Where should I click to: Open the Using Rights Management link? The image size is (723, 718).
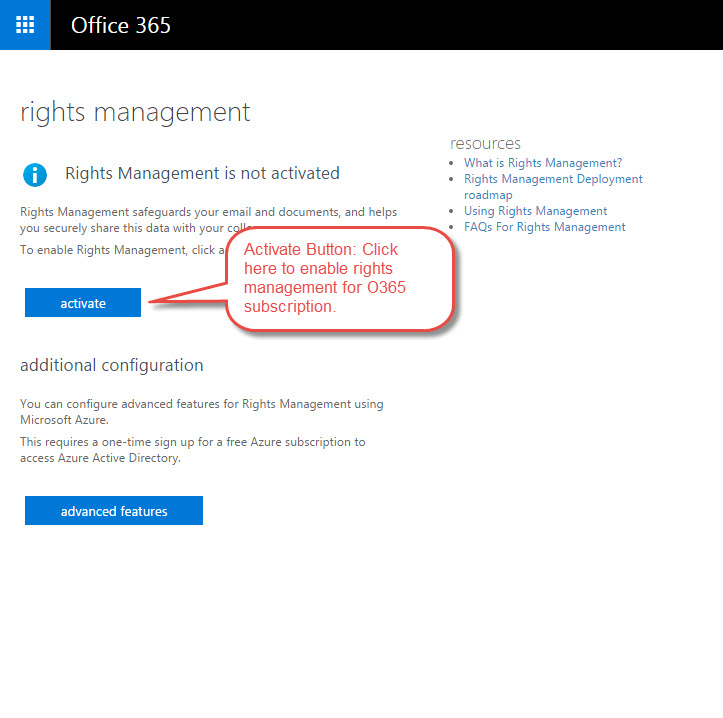tap(535, 211)
